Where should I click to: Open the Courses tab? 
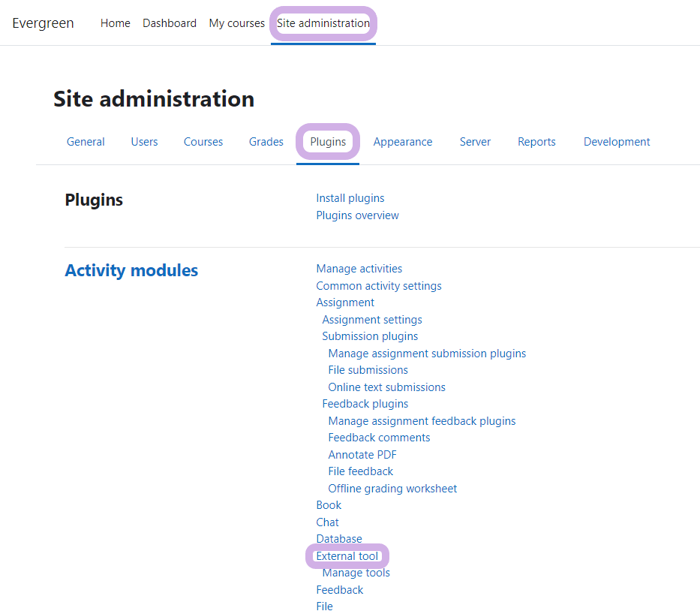(203, 142)
